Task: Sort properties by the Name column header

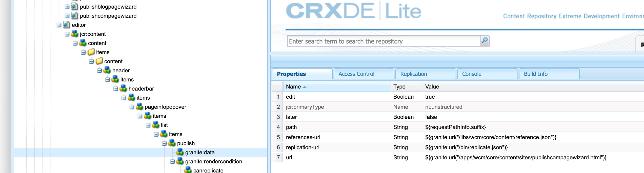Action: (336, 87)
